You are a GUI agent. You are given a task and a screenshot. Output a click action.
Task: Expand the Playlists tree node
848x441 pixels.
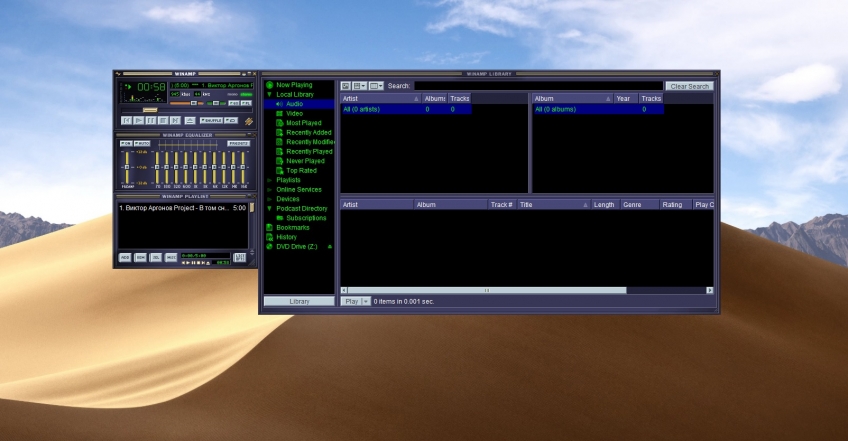pyautogui.click(x=269, y=180)
